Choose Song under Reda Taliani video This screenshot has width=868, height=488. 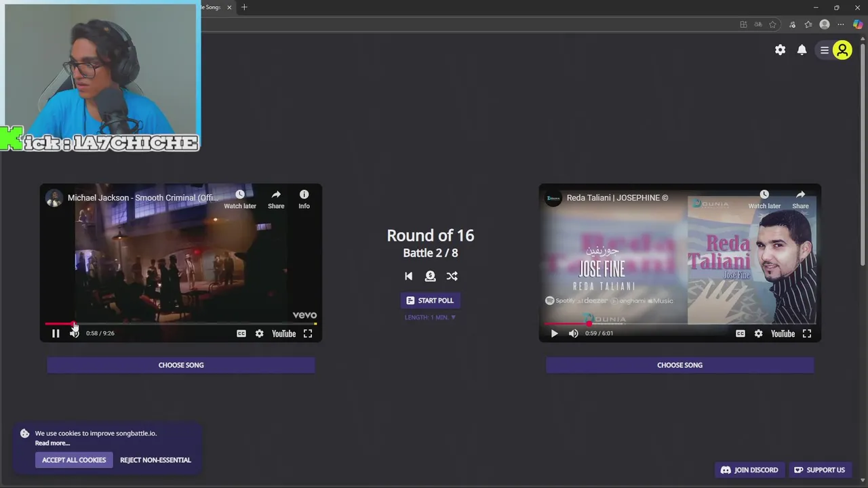coord(679,365)
